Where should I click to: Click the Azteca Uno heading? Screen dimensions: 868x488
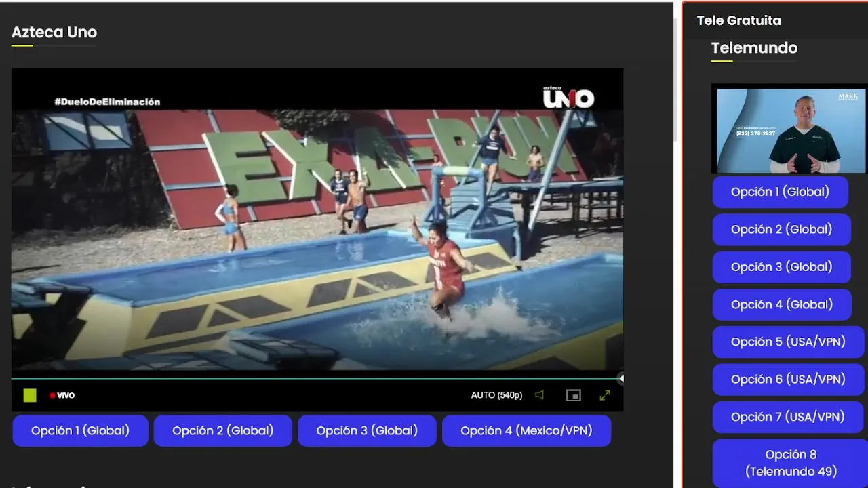54,32
